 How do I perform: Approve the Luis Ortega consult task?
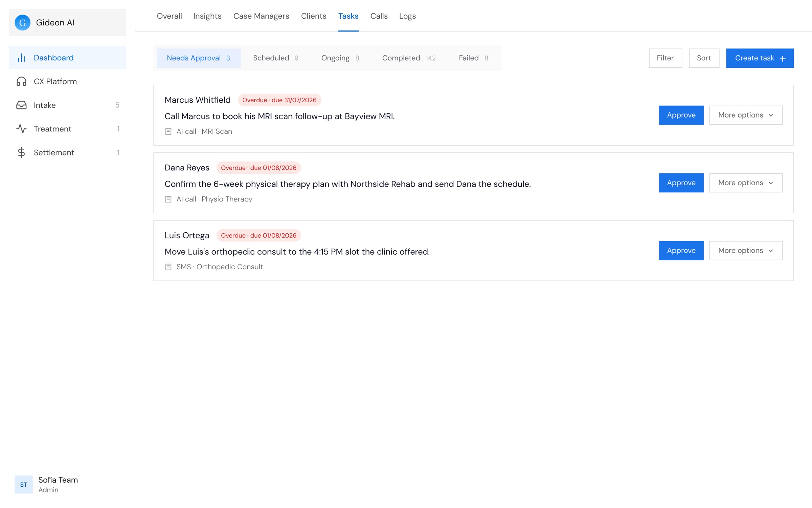tap(681, 251)
